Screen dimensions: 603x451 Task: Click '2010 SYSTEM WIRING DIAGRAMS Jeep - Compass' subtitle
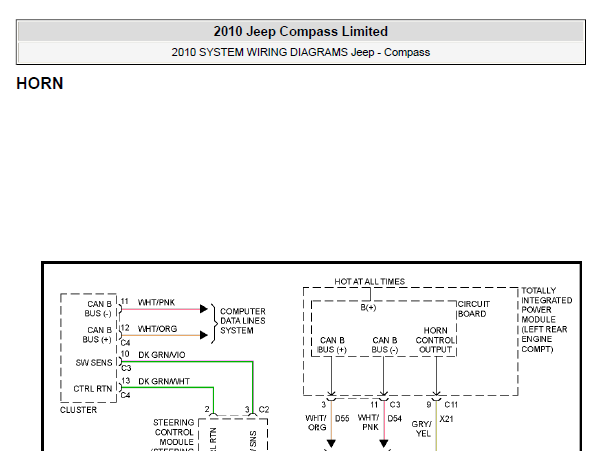click(300, 52)
